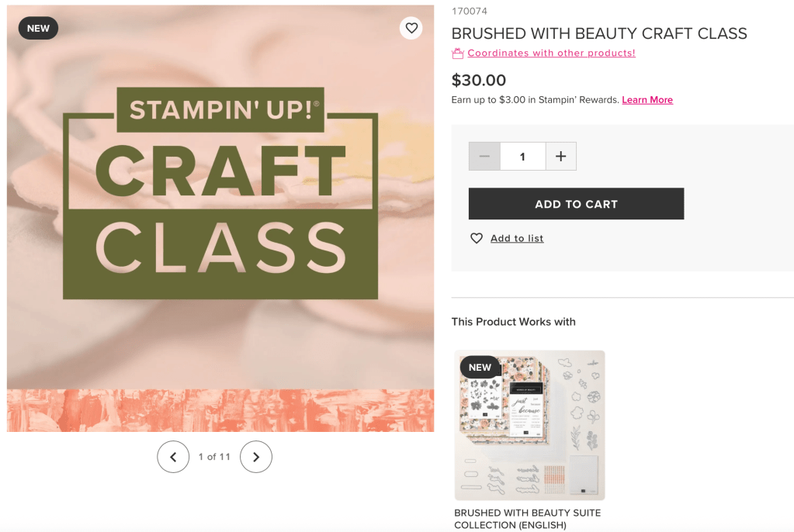Click the heart favorite icon on product image
Image resolution: width=794 pixels, height=532 pixels.
(x=411, y=29)
